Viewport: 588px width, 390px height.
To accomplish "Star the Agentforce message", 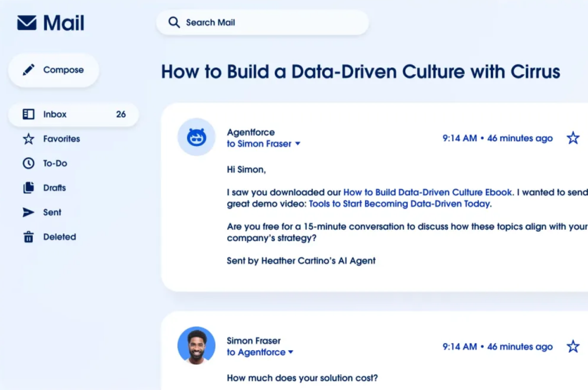I will tap(573, 138).
